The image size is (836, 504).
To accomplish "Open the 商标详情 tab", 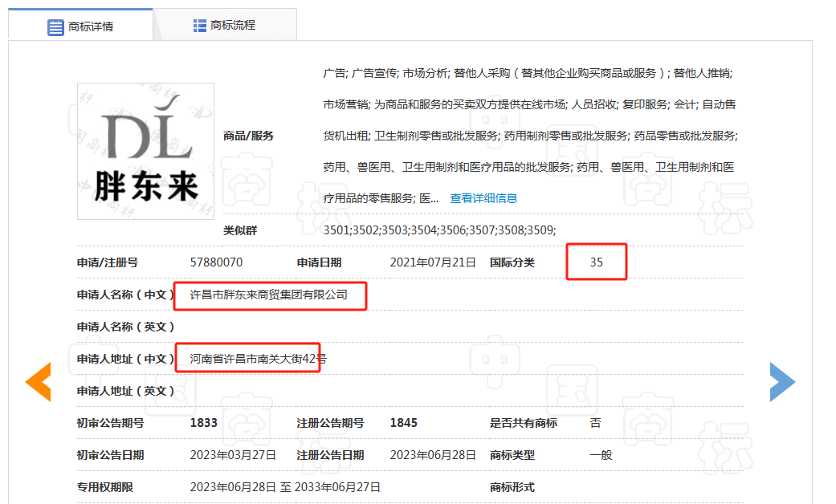I will click(80, 25).
